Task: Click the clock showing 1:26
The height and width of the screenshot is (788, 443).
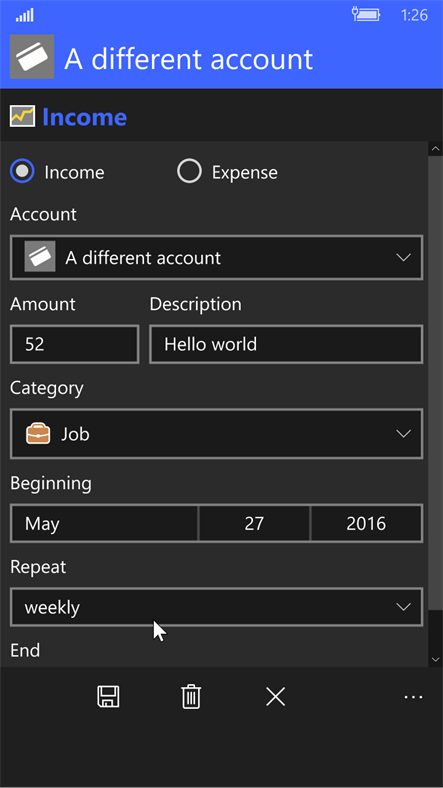Action: click(x=414, y=15)
